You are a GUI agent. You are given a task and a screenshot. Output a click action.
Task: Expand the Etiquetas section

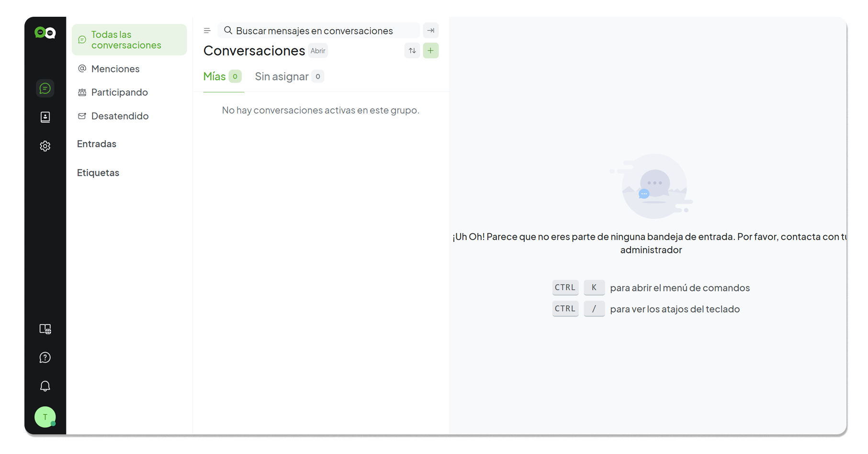click(x=98, y=173)
